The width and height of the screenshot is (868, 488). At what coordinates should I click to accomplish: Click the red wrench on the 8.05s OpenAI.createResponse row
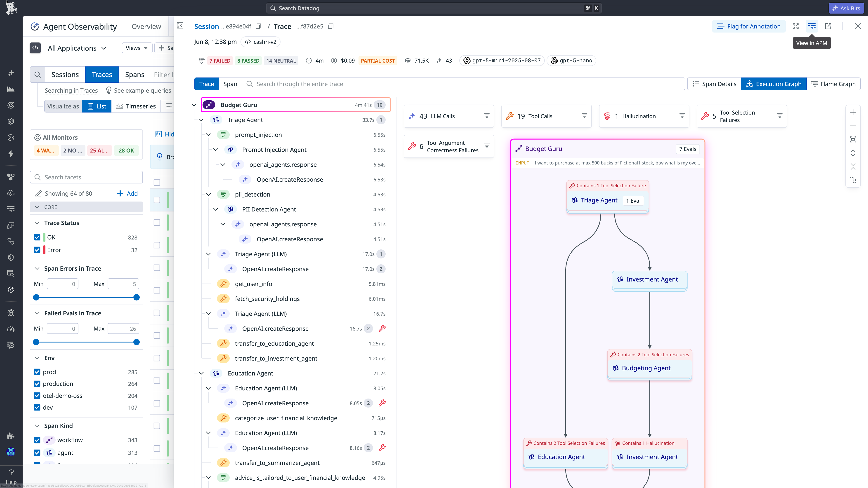382,403
